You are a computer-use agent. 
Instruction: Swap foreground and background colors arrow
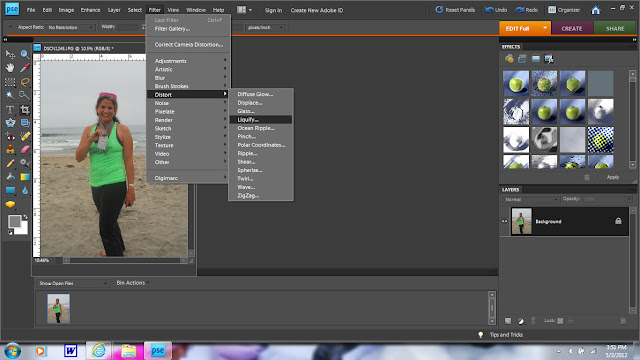[26, 217]
